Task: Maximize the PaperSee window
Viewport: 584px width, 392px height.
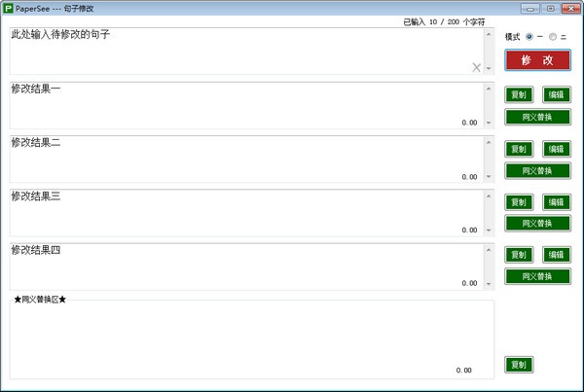Action: 550,8
